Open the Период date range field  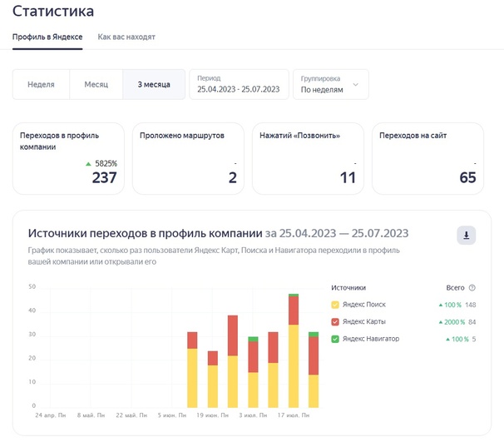(239, 84)
